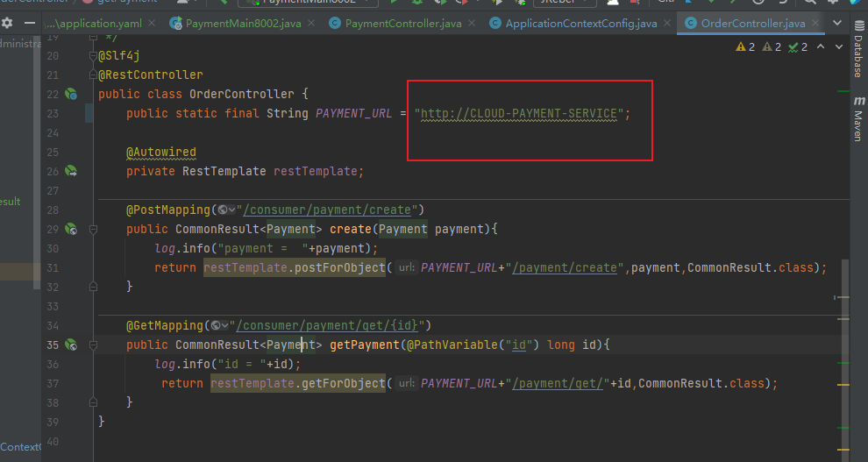
Task: Open the project panel gear options
Action: pyautogui.click(x=7, y=24)
